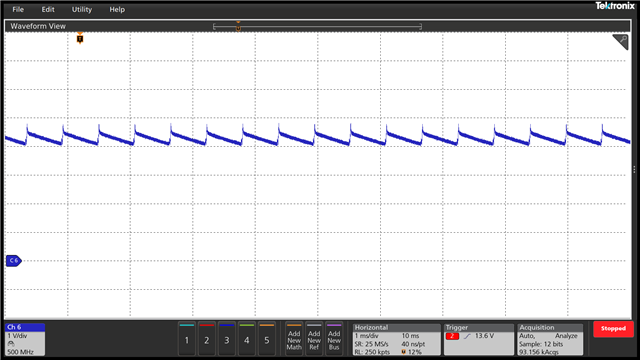Click Add New Math button
This screenshot has height=360, width=640.
(x=294, y=339)
